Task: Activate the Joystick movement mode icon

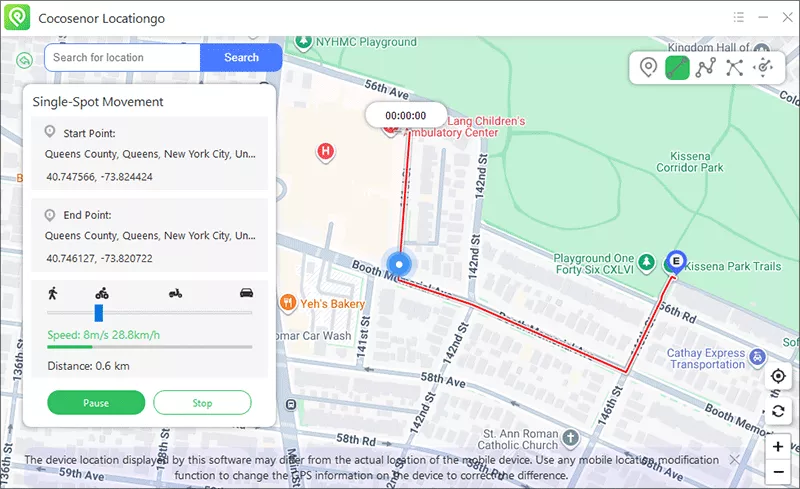Action: click(x=764, y=68)
